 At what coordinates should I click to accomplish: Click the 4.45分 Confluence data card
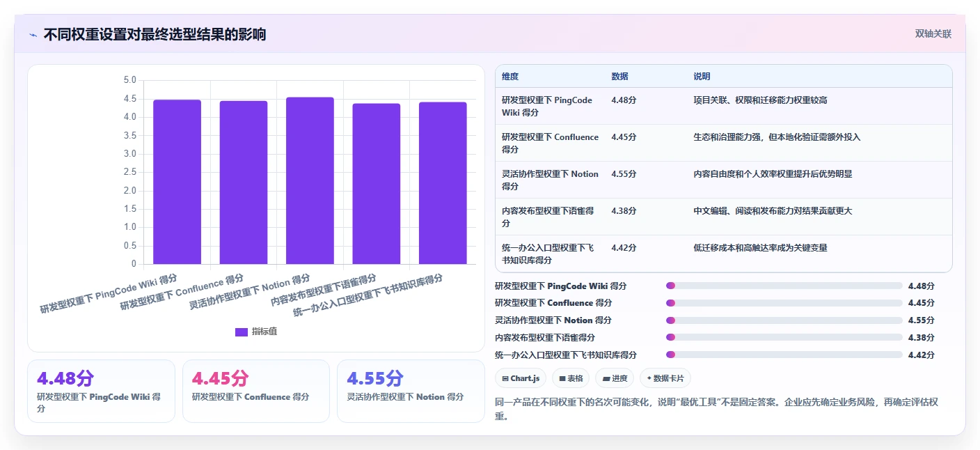tap(255, 391)
